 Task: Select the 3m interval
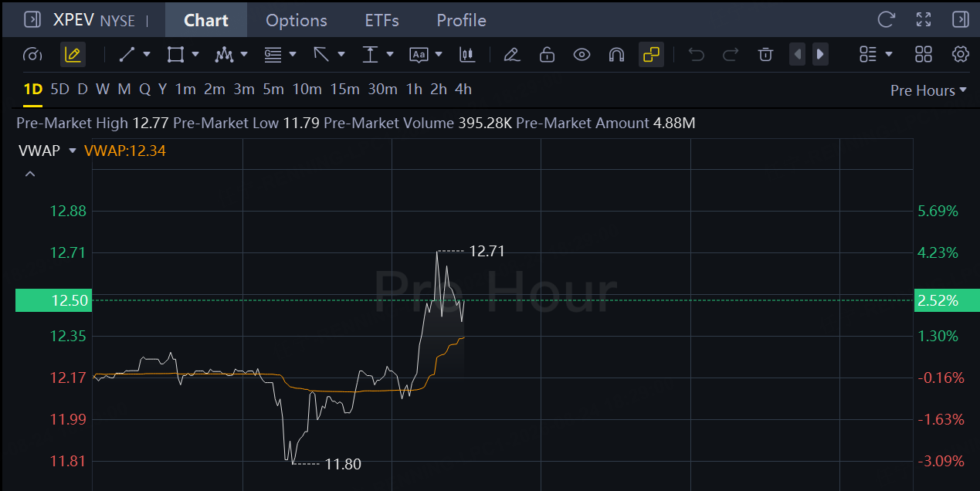click(244, 90)
